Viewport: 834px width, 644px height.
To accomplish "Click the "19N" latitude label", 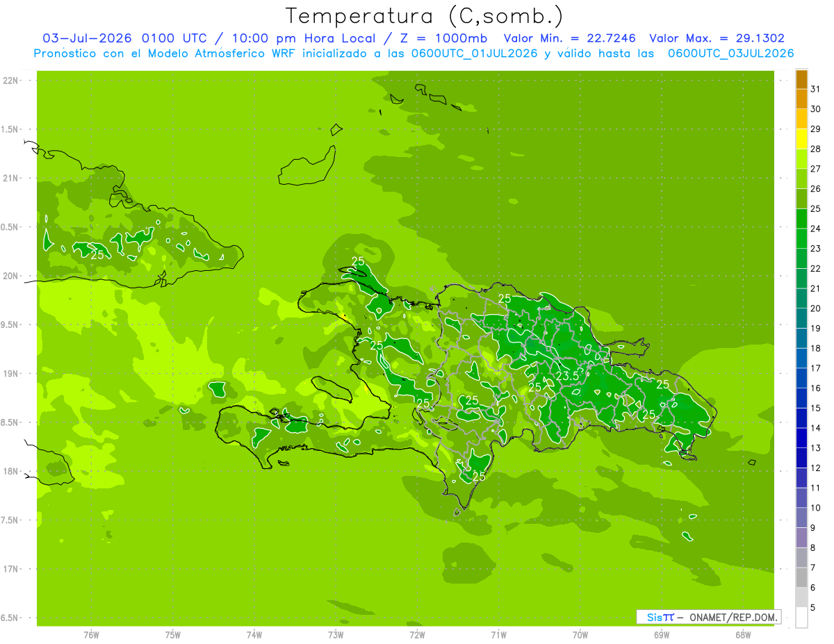I will point(10,374).
